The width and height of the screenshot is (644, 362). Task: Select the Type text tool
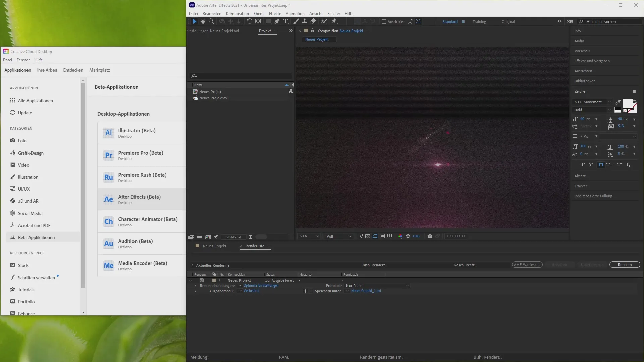pos(285,21)
